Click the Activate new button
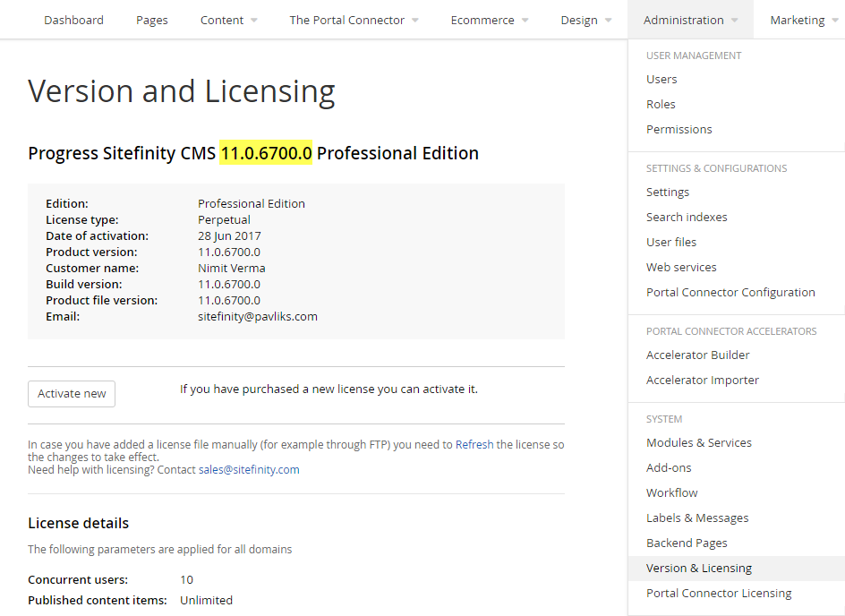Viewport: 845px width, 616px height. tap(72, 394)
